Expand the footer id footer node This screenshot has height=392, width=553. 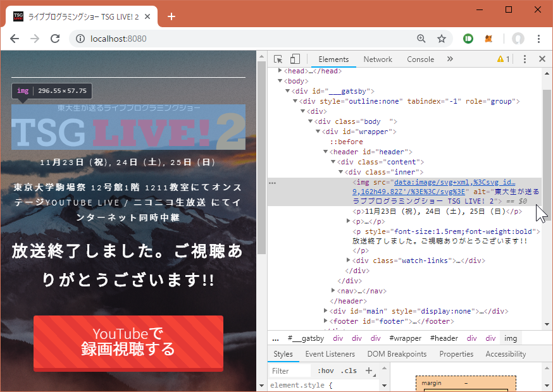point(325,321)
